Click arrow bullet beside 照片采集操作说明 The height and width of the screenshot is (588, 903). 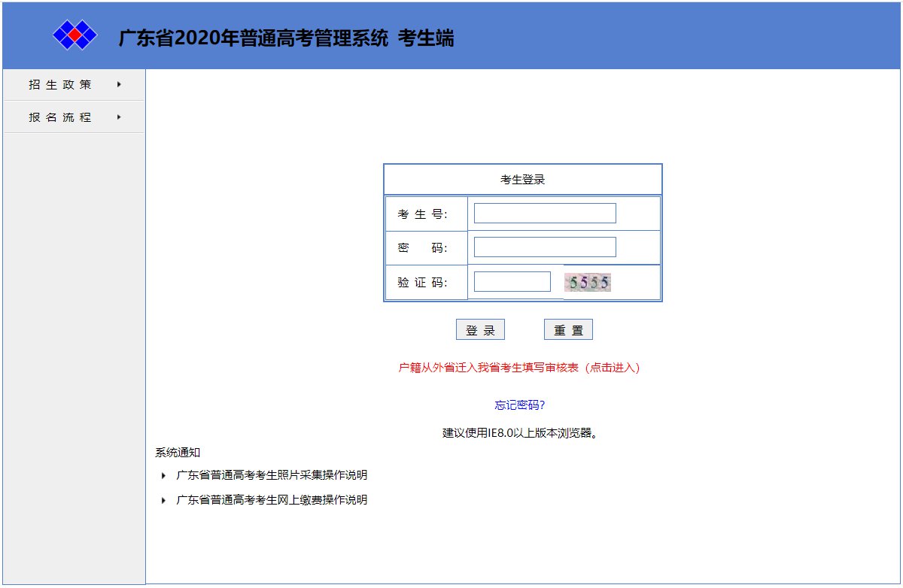point(163,475)
